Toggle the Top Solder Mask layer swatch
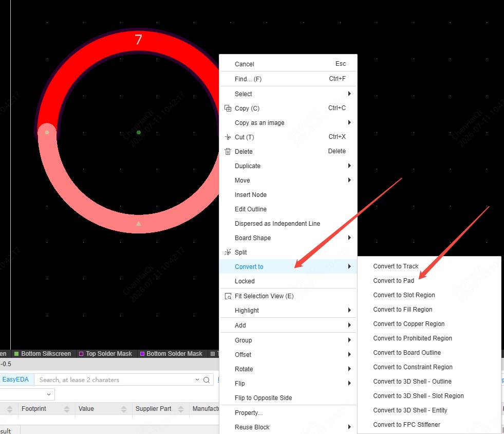Image resolution: width=504 pixels, height=434 pixels. [x=81, y=354]
